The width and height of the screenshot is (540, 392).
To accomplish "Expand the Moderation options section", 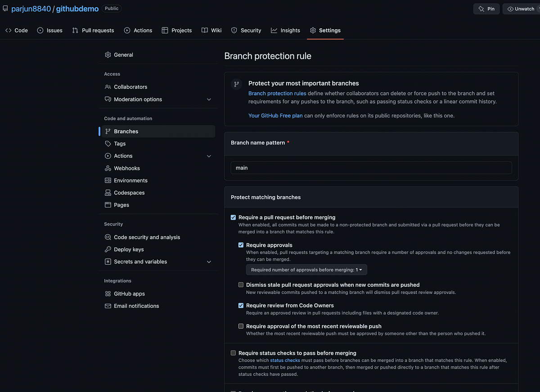I will pyautogui.click(x=209, y=99).
